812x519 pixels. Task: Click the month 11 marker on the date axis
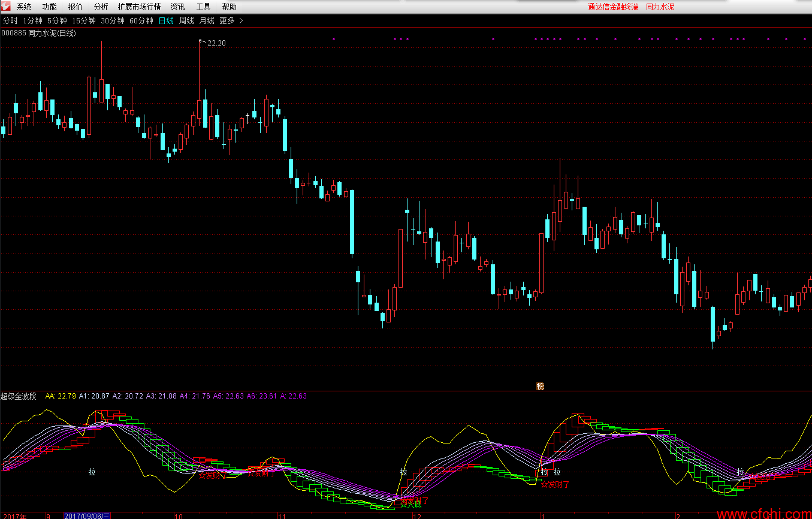click(282, 515)
